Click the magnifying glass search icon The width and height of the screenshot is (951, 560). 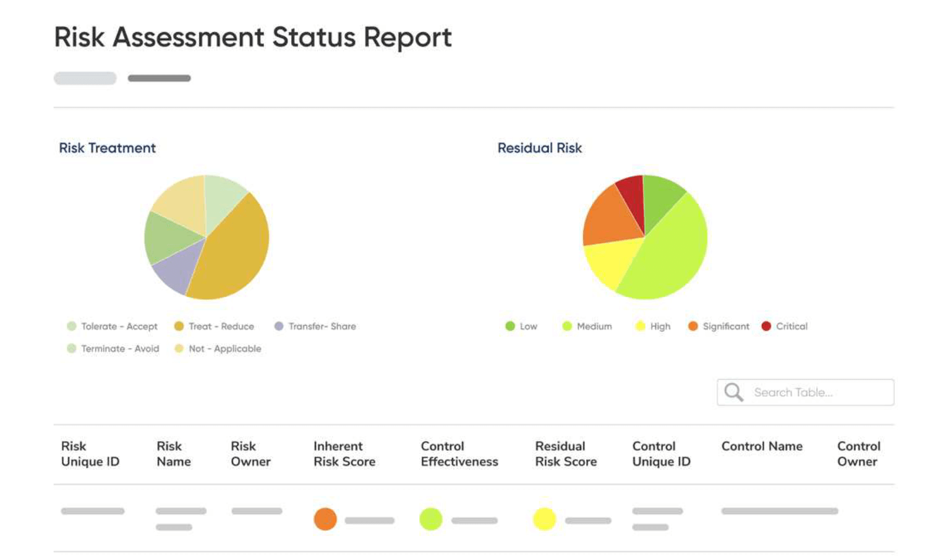click(x=733, y=392)
